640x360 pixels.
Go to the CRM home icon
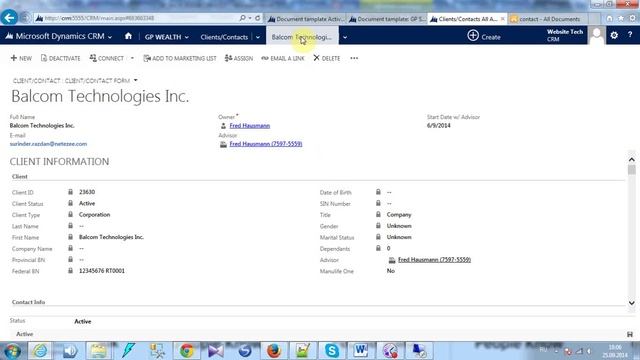click(128, 36)
